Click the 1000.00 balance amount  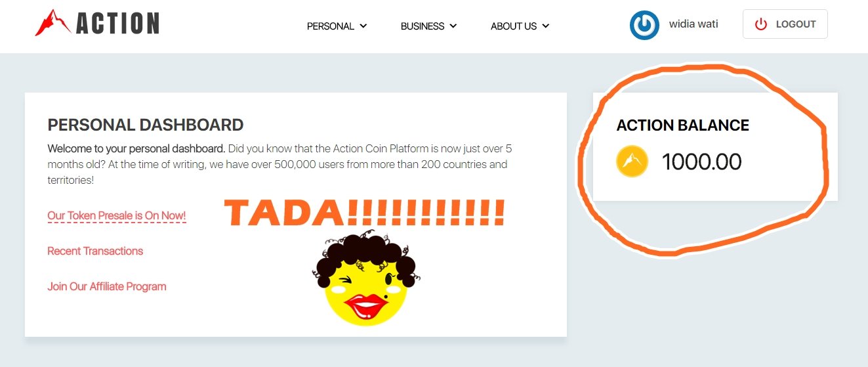(701, 162)
